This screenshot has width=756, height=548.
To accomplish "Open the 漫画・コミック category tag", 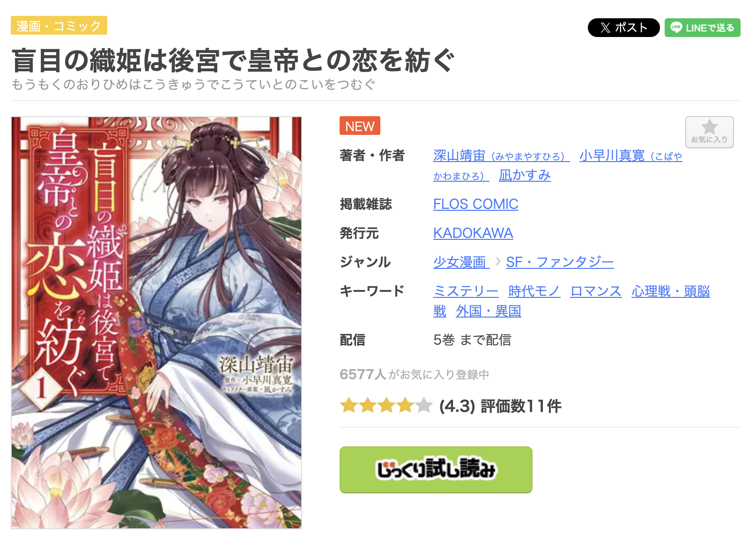I will 59,25.
